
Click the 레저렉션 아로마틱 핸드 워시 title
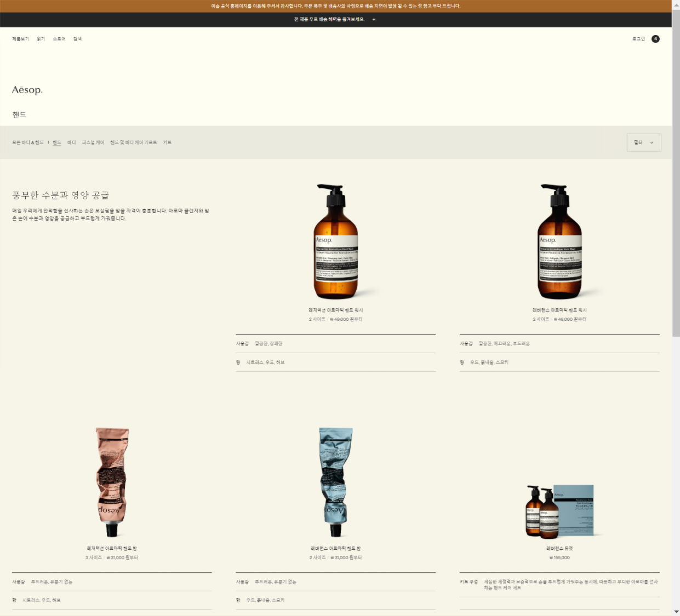[336, 310]
